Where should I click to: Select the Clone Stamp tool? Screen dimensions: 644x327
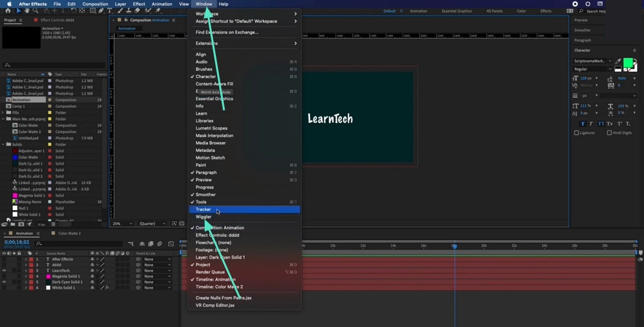129,9
